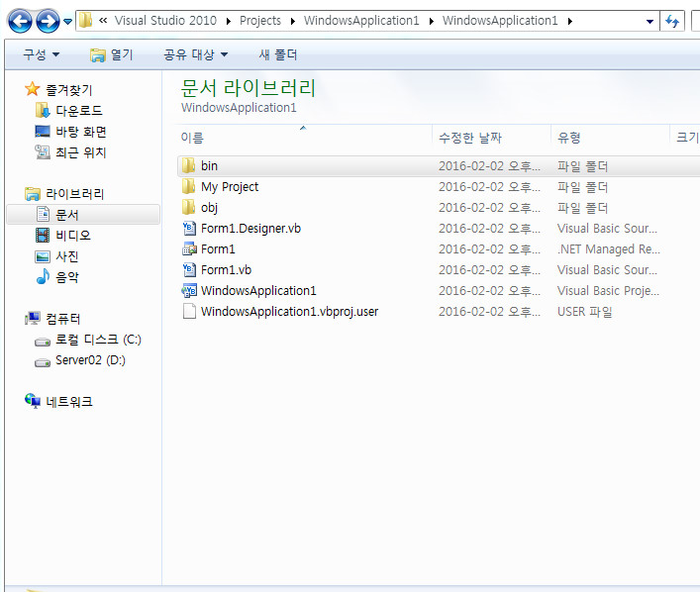Click the Form1.Designer.vb VB file icon
Image resolution: width=700 pixels, height=592 pixels.
pos(189,228)
